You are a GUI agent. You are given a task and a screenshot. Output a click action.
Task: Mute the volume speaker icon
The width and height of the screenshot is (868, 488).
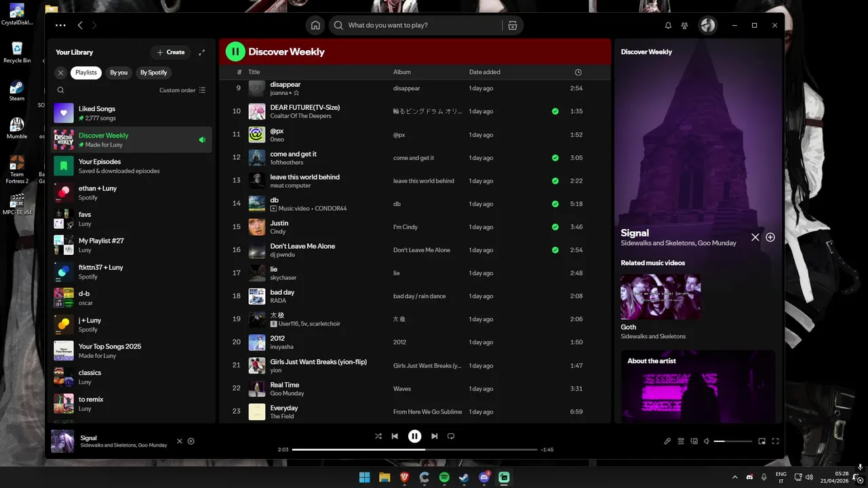coord(707,441)
